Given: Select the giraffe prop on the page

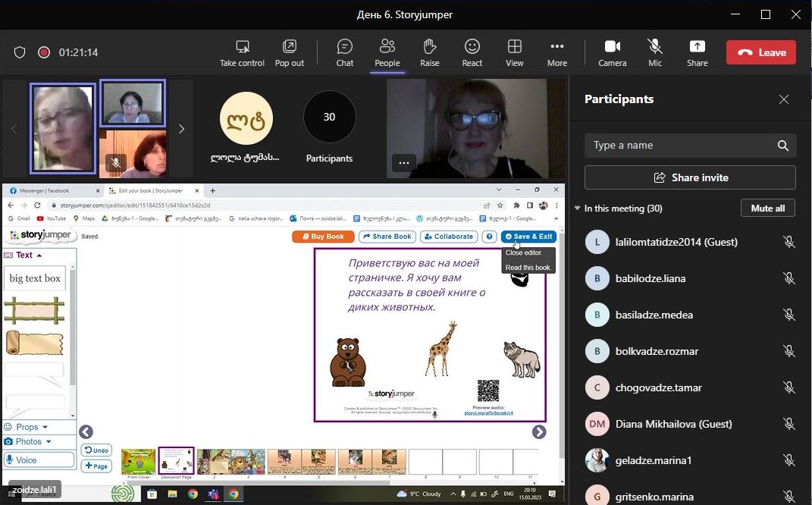Looking at the screenshot, I should point(442,349).
